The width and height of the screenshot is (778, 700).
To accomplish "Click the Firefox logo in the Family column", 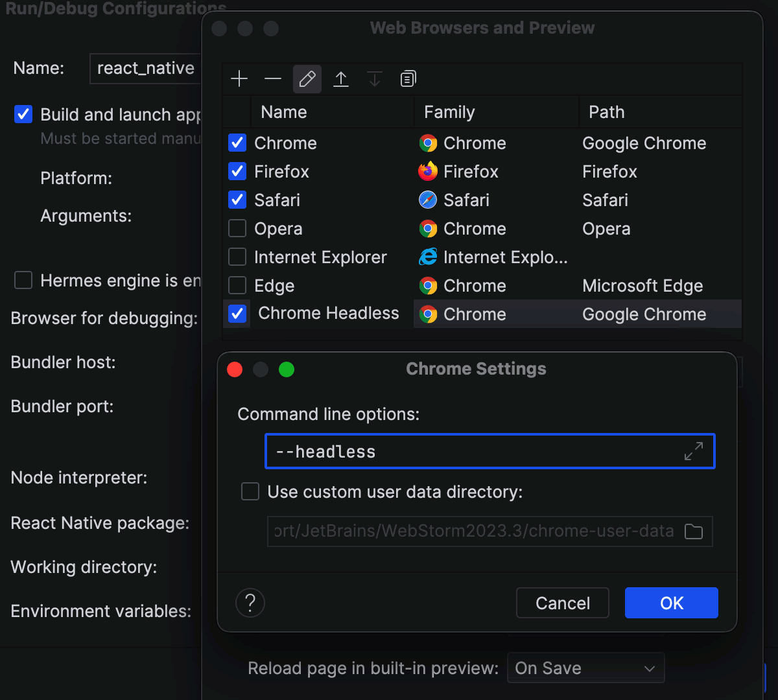I will (428, 171).
